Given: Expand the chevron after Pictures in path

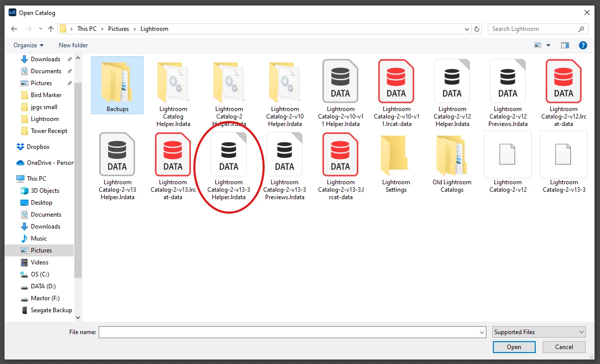Looking at the screenshot, I should 135,29.
